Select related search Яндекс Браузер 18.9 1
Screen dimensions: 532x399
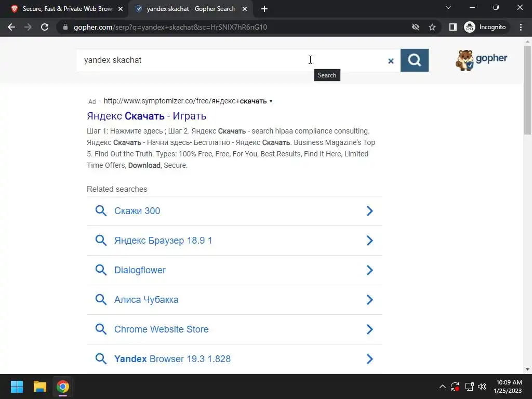point(234,241)
